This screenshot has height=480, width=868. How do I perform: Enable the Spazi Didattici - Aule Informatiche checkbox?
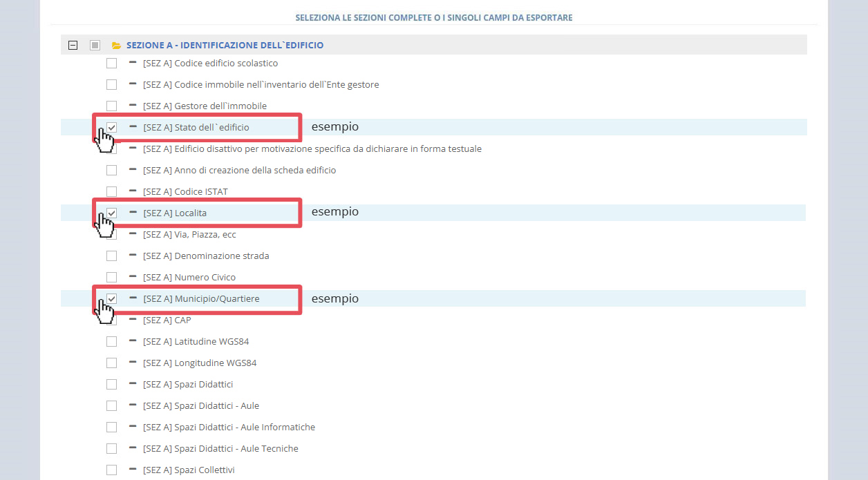click(111, 427)
